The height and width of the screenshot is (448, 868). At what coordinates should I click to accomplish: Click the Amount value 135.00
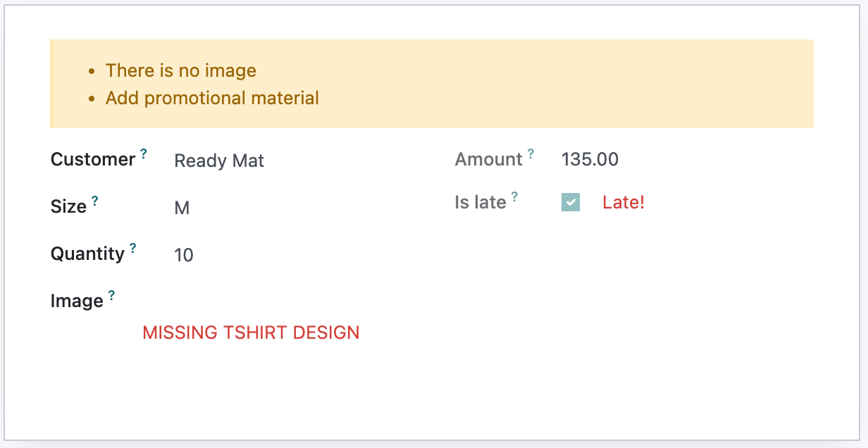pyautogui.click(x=589, y=159)
